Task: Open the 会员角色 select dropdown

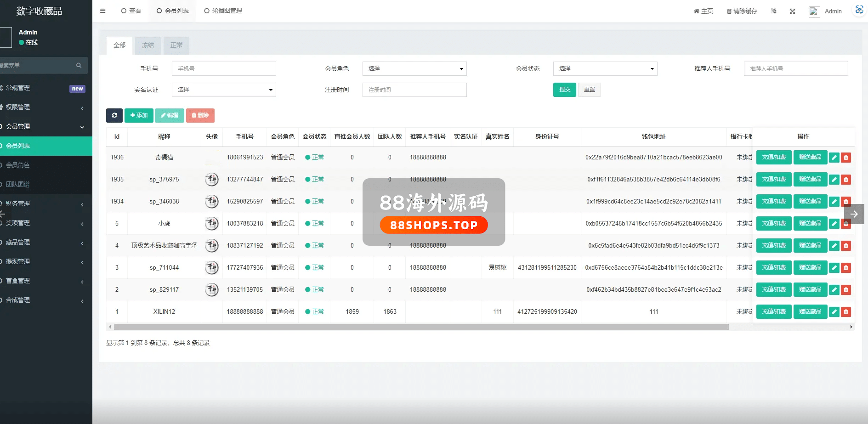Action: point(414,68)
